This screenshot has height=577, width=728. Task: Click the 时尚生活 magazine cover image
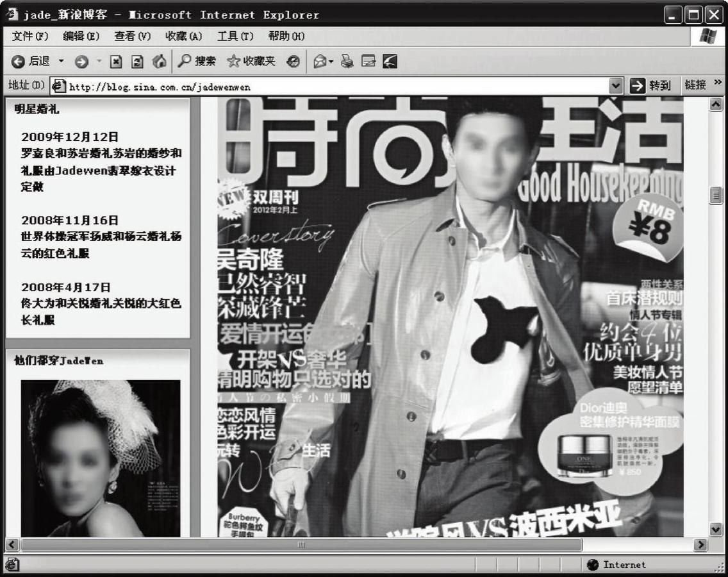(x=451, y=316)
